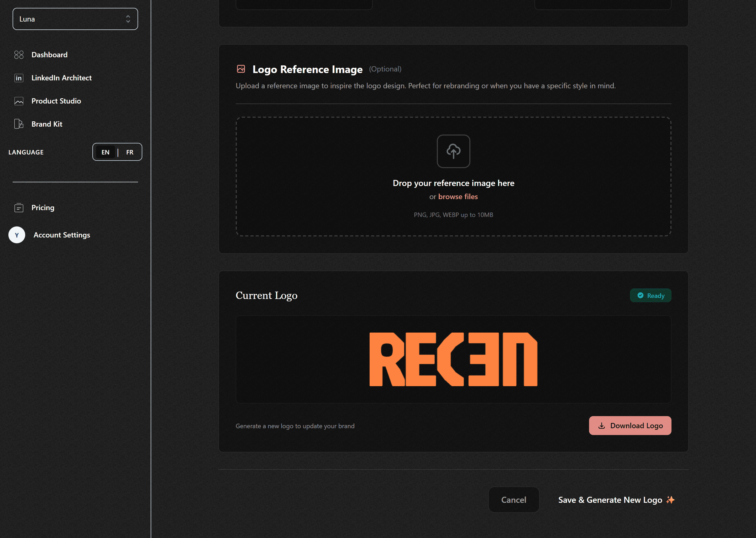The height and width of the screenshot is (538, 756).
Task: Click the download icon on Download Logo
Action: click(x=602, y=426)
